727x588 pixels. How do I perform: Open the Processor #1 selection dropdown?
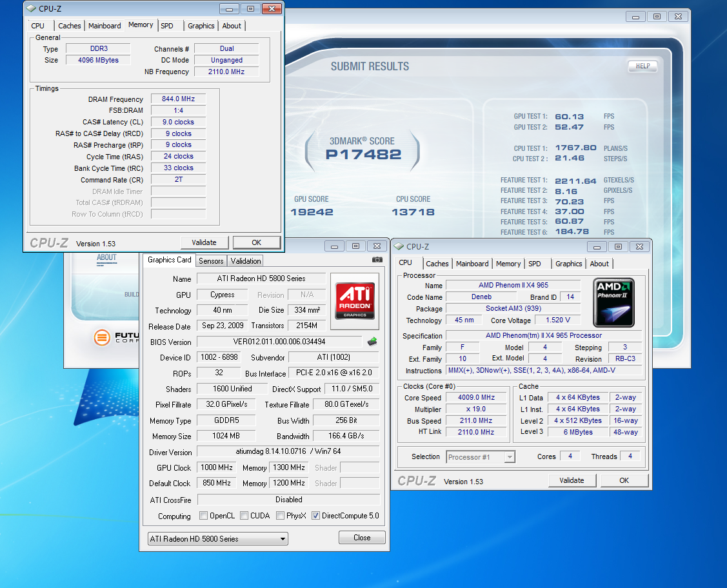coord(481,457)
